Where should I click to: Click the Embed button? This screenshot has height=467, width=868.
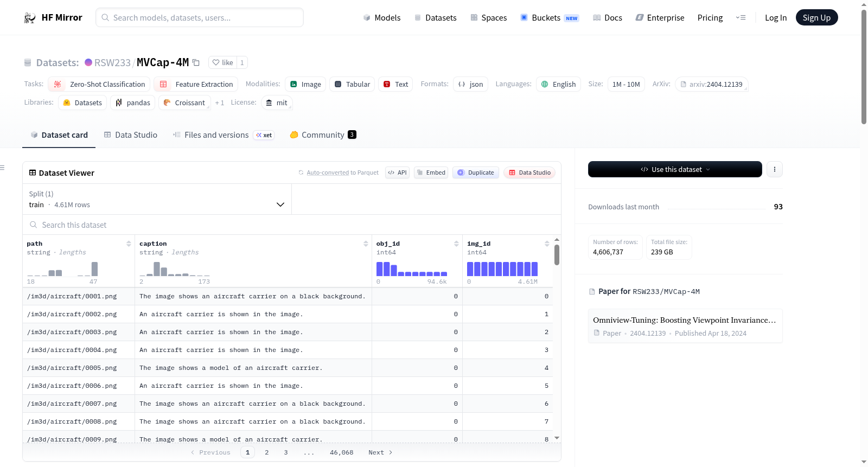pyautogui.click(x=431, y=172)
